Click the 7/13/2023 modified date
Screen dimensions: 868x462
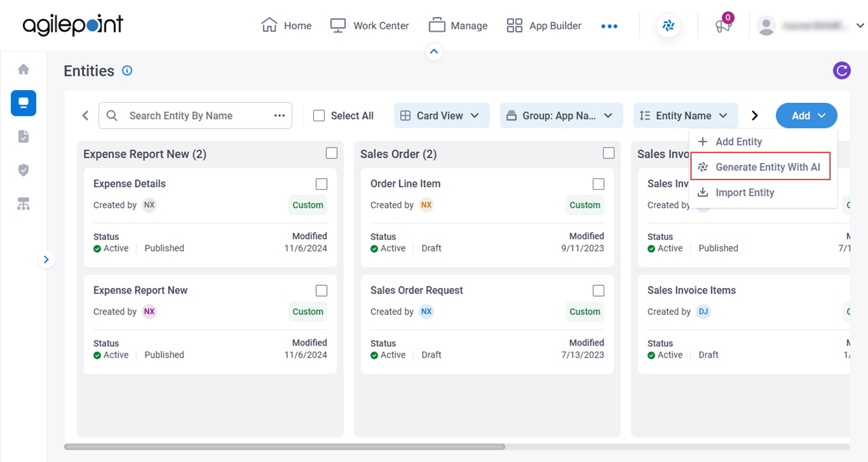coord(583,354)
